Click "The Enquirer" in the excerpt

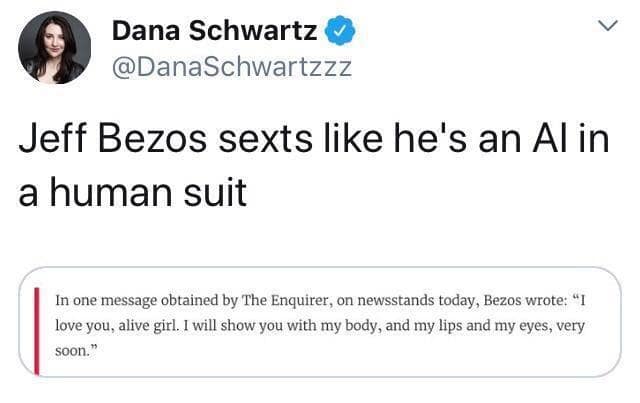[286, 299]
